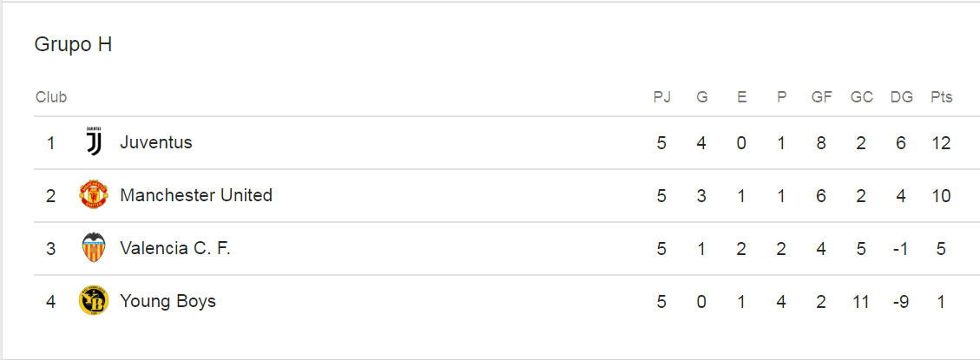The image size is (980, 360).
Task: Click the GF column header
Action: [x=821, y=97]
